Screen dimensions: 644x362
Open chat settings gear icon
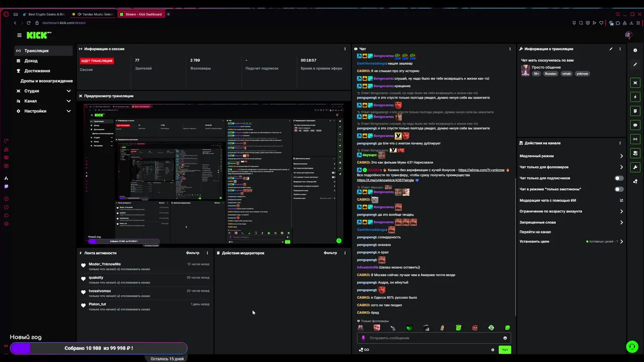pyautogui.click(x=493, y=350)
